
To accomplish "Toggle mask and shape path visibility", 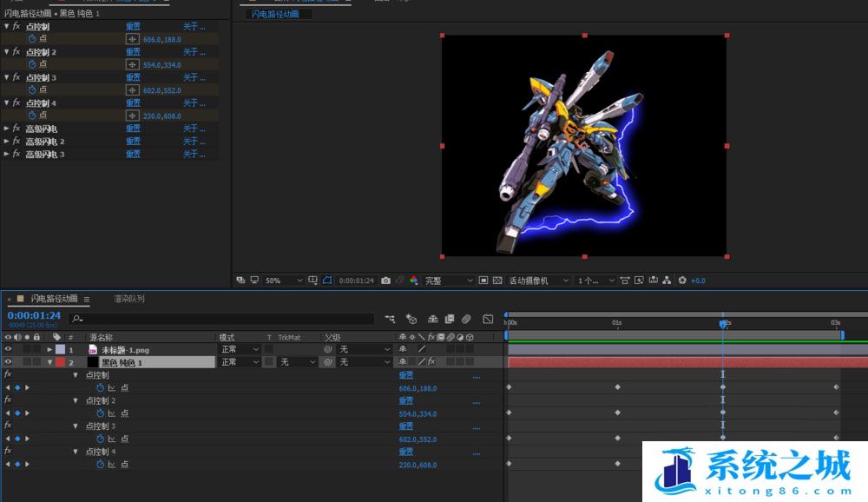I will pyautogui.click(x=327, y=281).
